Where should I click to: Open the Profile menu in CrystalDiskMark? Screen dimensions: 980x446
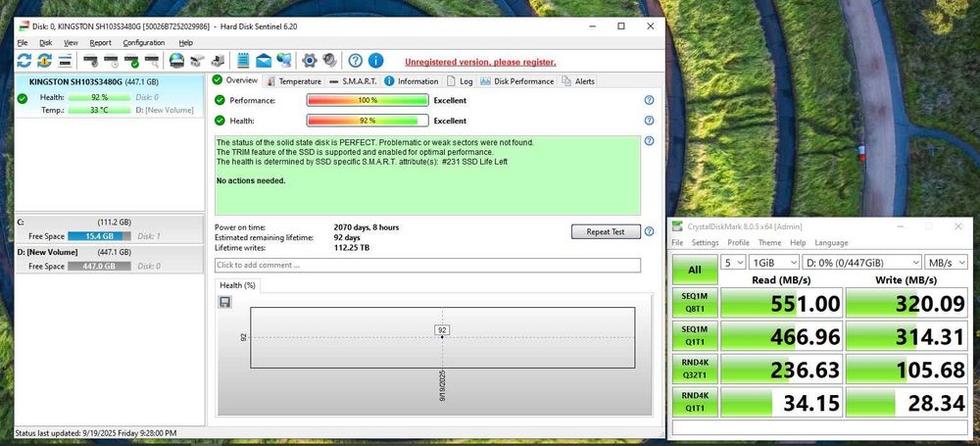[738, 243]
